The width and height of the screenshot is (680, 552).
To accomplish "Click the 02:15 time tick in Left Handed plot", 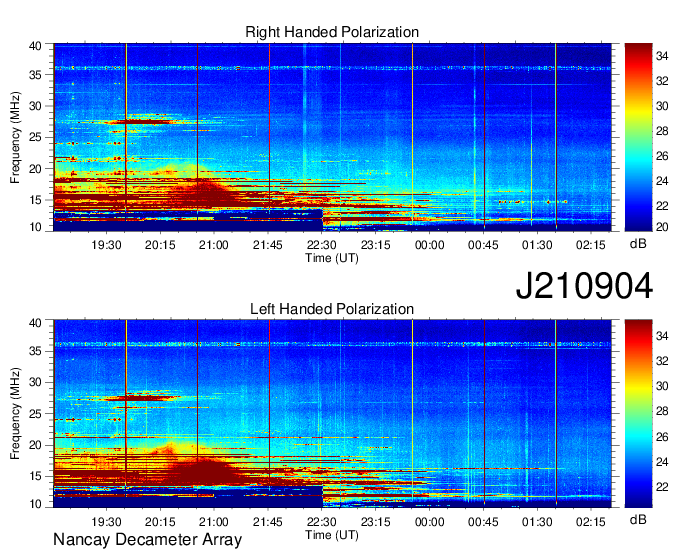I will 591,522.
